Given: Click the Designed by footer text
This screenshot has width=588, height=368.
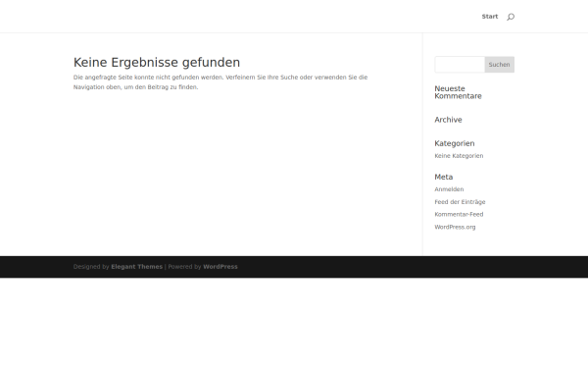Looking at the screenshot, I should [x=91, y=267].
